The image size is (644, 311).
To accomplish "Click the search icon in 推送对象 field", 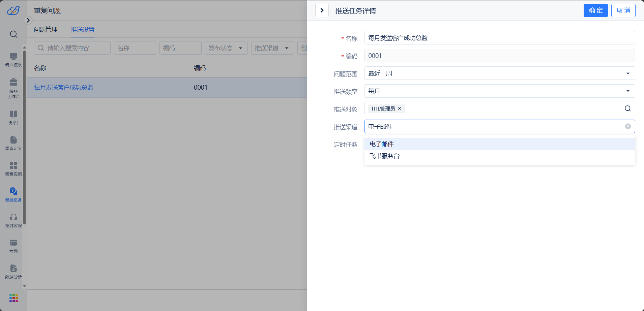I will pyautogui.click(x=627, y=108).
